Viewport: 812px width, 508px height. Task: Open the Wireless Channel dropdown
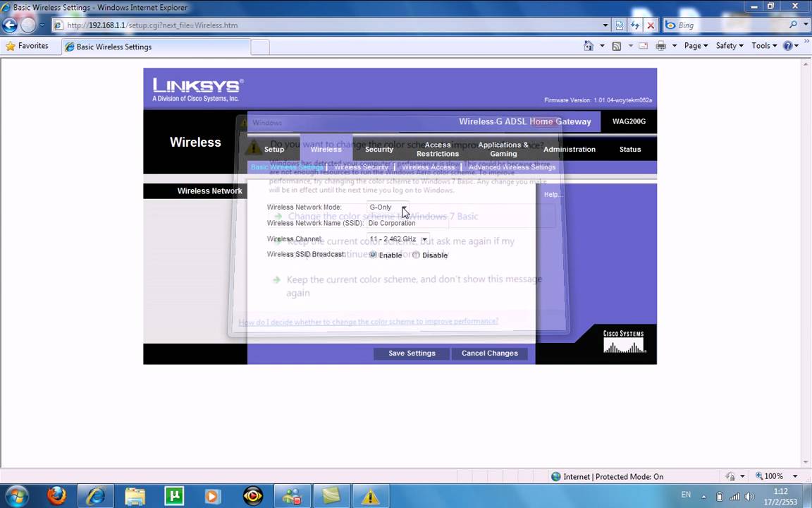398,239
